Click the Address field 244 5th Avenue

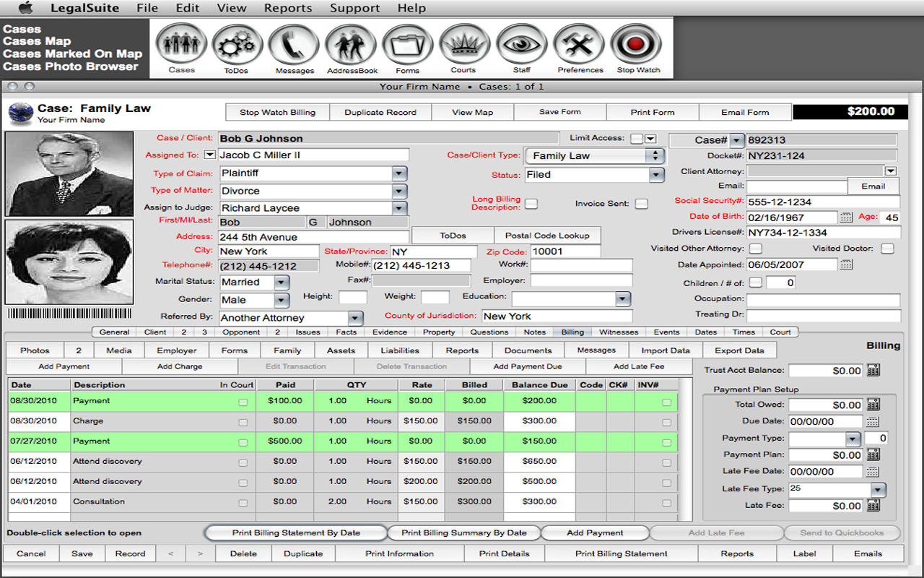(313, 237)
